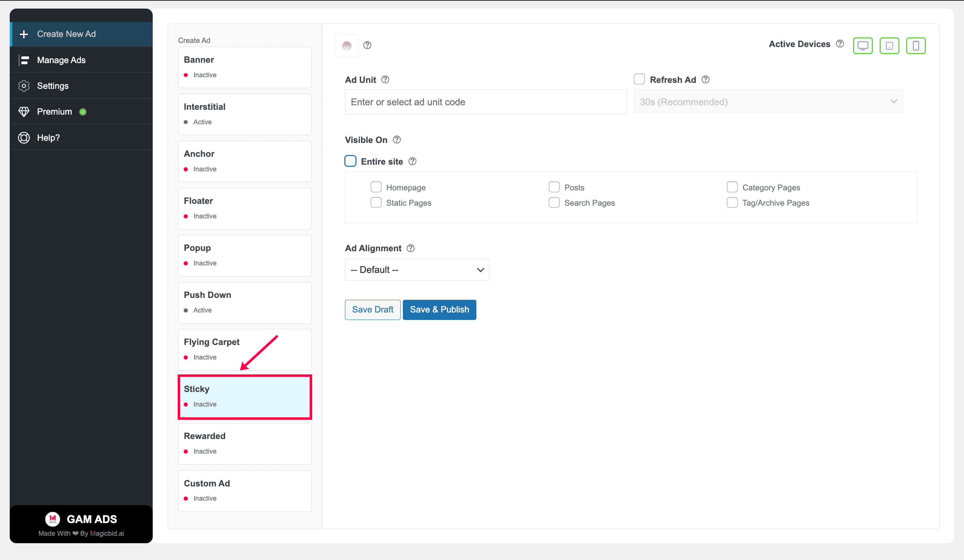This screenshot has width=964, height=560.
Task: Select the Flying Carpet ad type card
Action: (245, 349)
